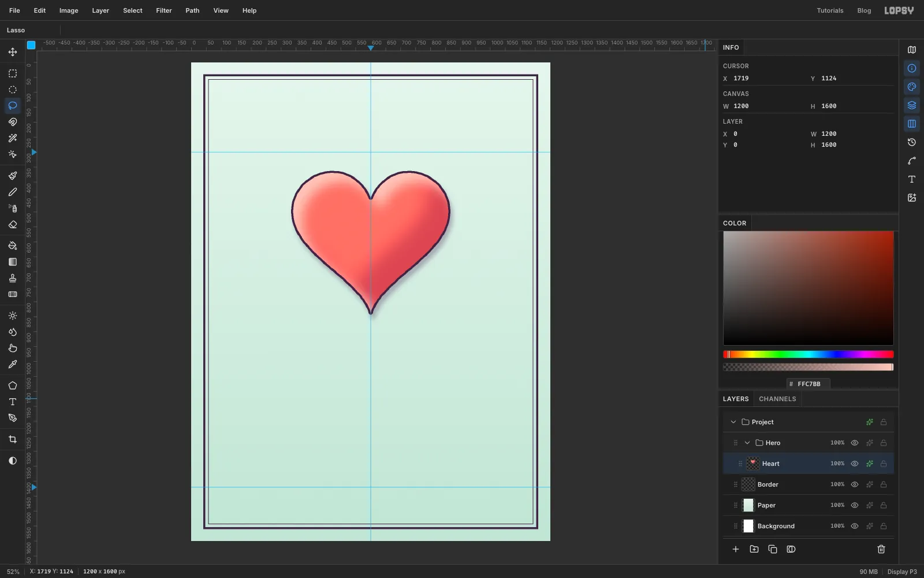924x578 pixels.
Task: Hide the Hero group
Action: tap(855, 443)
